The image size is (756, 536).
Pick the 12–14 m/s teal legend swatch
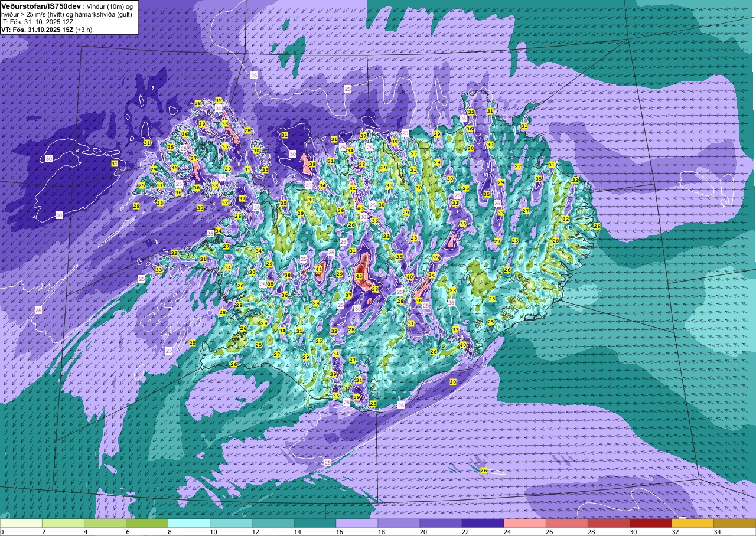(273, 523)
